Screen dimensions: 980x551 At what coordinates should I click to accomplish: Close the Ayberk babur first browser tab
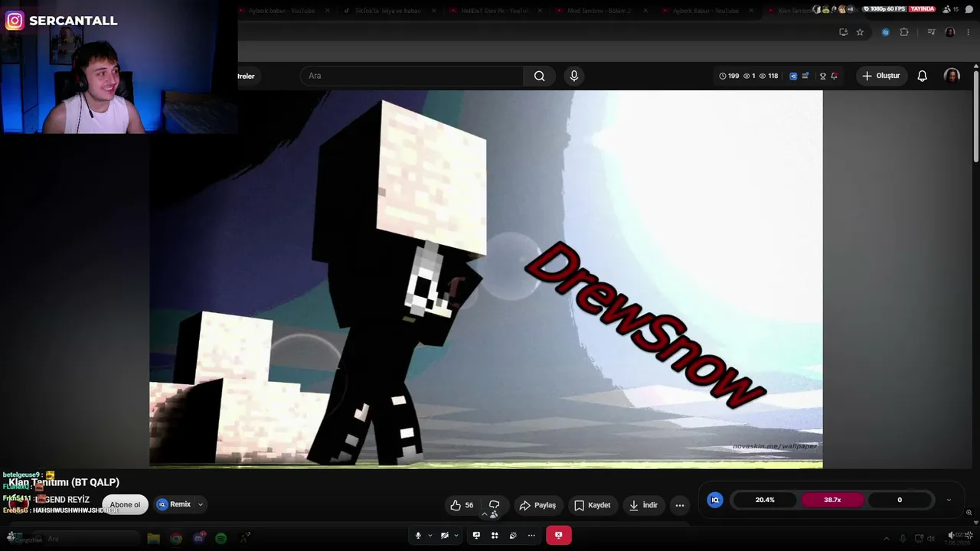[x=328, y=11]
